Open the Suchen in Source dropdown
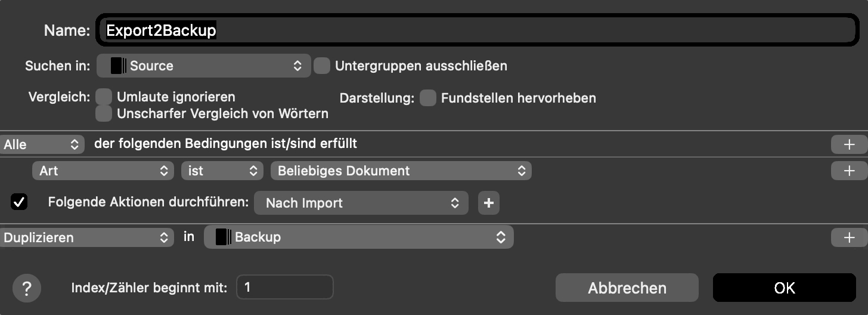The height and width of the screenshot is (315, 868). tap(203, 66)
